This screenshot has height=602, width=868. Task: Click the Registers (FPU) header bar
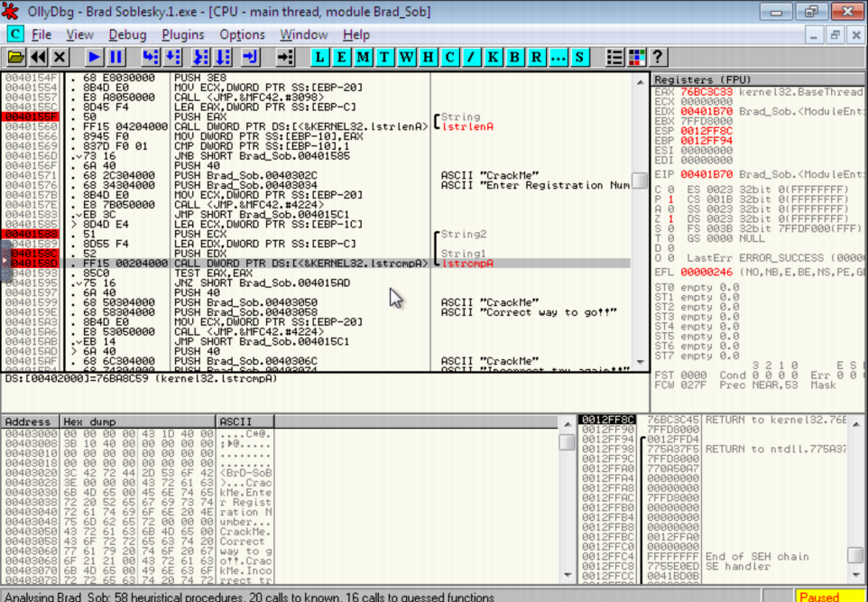coord(758,79)
